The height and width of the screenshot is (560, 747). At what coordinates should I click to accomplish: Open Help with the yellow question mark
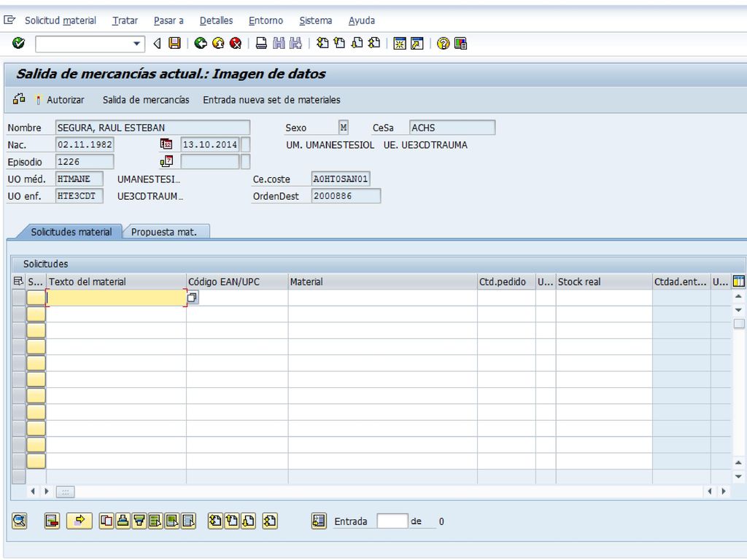(443, 43)
